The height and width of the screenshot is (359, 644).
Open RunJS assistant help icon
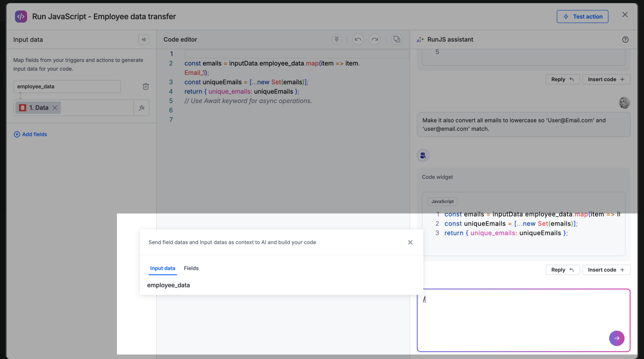625,40
